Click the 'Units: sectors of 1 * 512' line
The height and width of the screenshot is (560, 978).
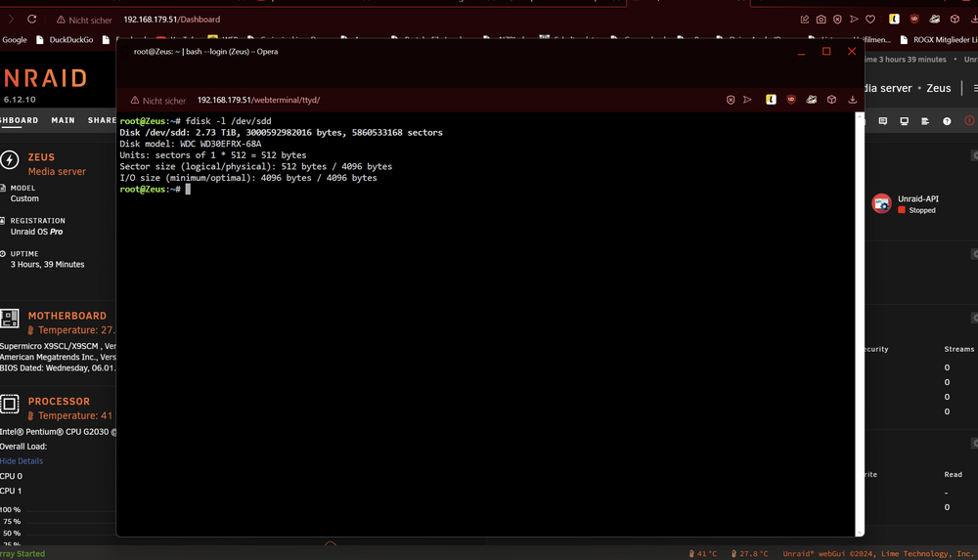(212, 155)
